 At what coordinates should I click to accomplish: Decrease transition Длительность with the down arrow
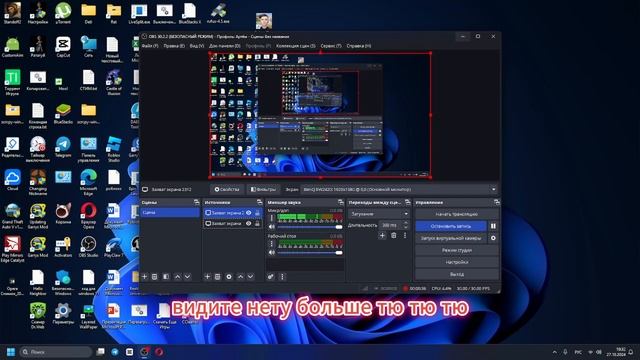(x=405, y=227)
